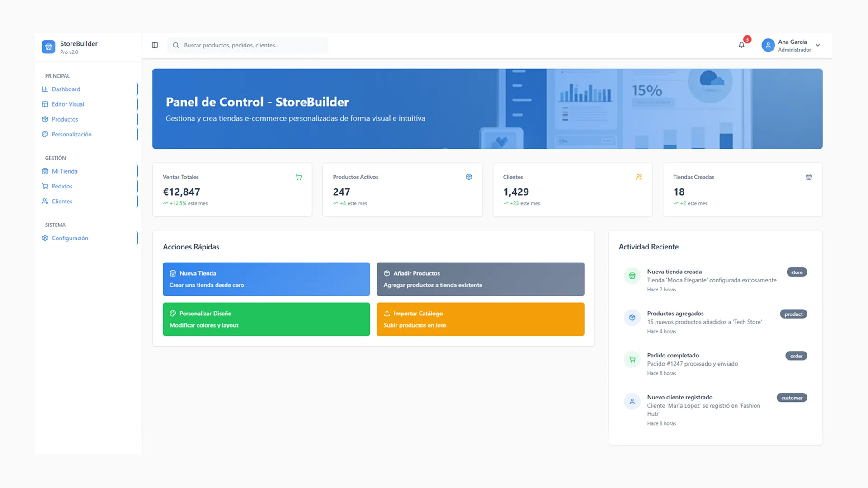This screenshot has height=488, width=868.
Task: Go to Editor Visual menu item
Action: [68, 104]
